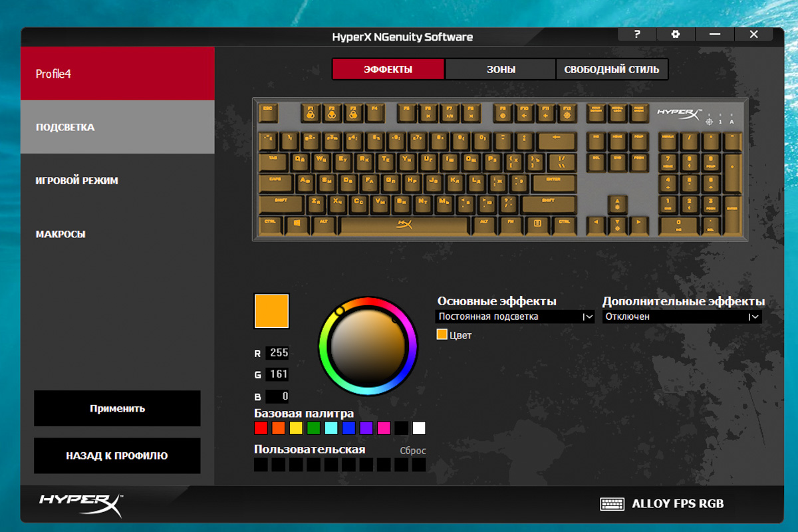The image size is (798, 532).
Task: Select the F3 key on keyboard preview
Action: [x=352, y=112]
